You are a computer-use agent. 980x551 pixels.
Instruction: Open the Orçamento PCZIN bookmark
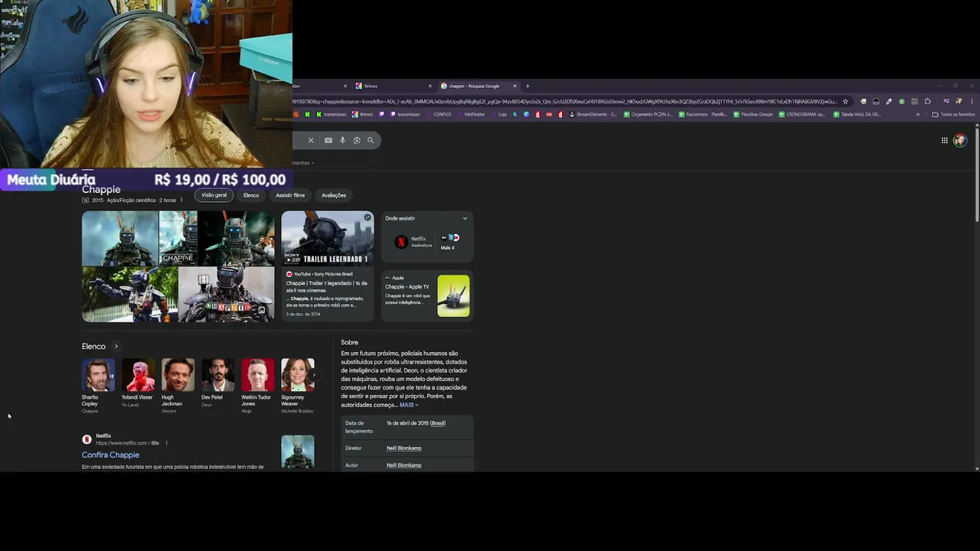pyautogui.click(x=648, y=114)
